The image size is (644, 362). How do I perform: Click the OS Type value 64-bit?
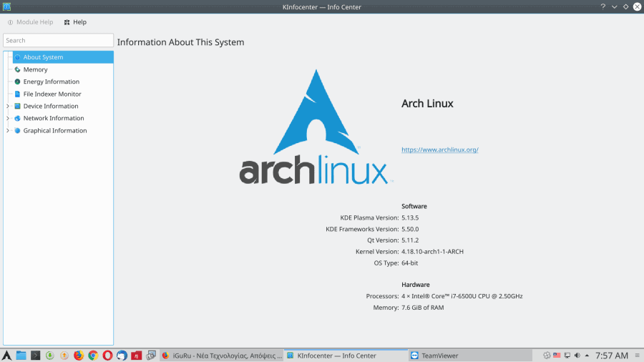pos(409,263)
